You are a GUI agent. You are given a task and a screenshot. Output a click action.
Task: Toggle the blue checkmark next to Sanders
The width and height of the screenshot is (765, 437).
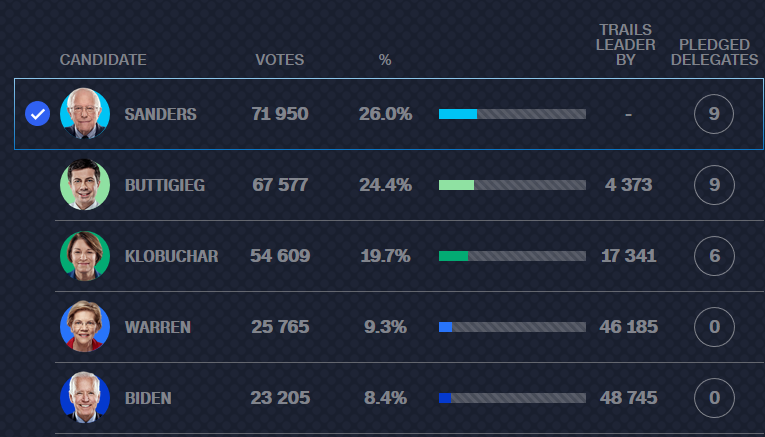pyautogui.click(x=37, y=114)
